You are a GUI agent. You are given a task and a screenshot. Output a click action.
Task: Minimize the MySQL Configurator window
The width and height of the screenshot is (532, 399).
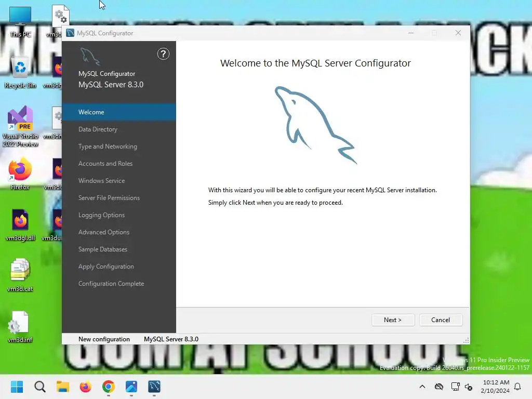[x=411, y=33]
